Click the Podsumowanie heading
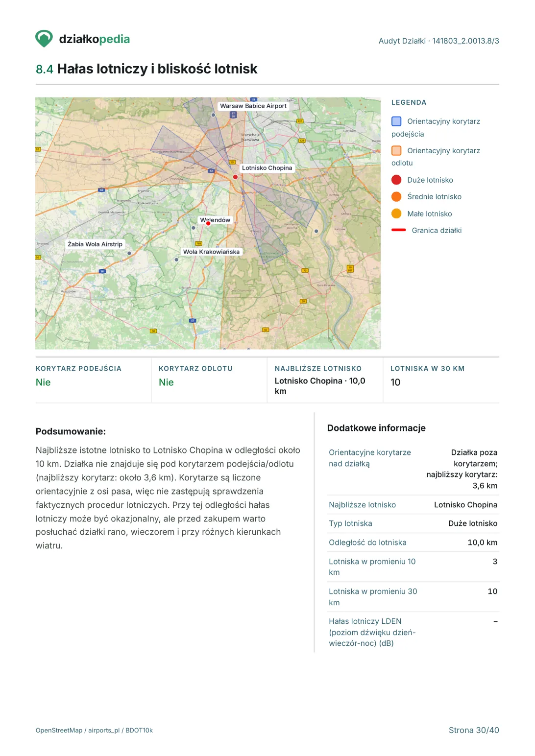 tap(71, 431)
